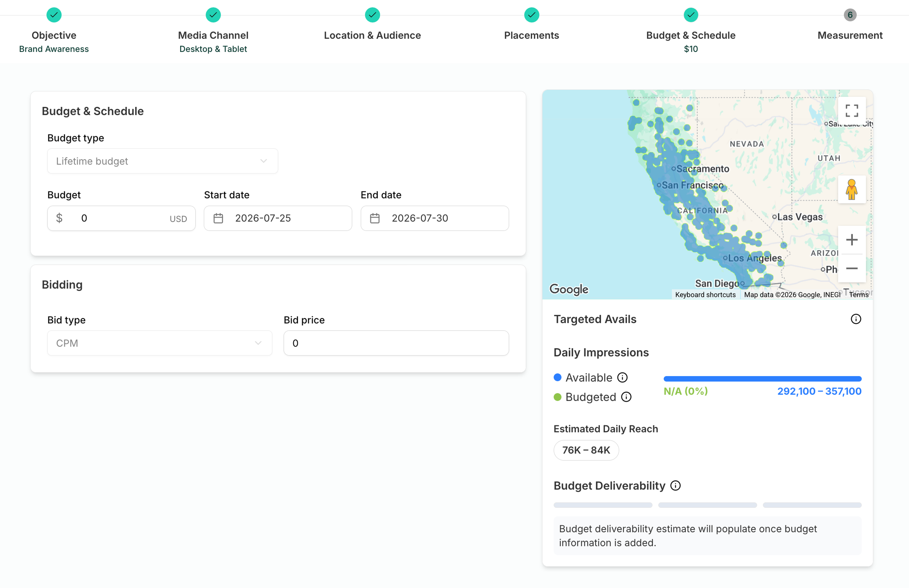This screenshot has height=588, width=909.
Task: Click the Start date field 2026-07-25
Action: pos(278,218)
